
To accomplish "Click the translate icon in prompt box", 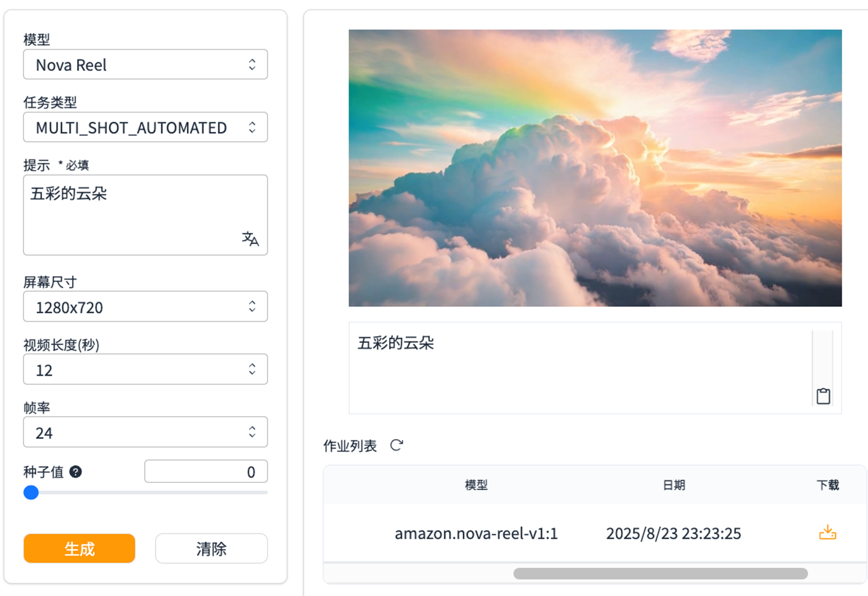I will pyautogui.click(x=250, y=239).
